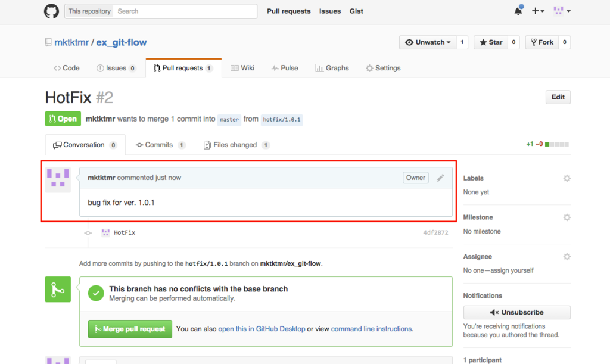610x364 pixels.
Task: Select the Commits tab
Action: (x=160, y=145)
